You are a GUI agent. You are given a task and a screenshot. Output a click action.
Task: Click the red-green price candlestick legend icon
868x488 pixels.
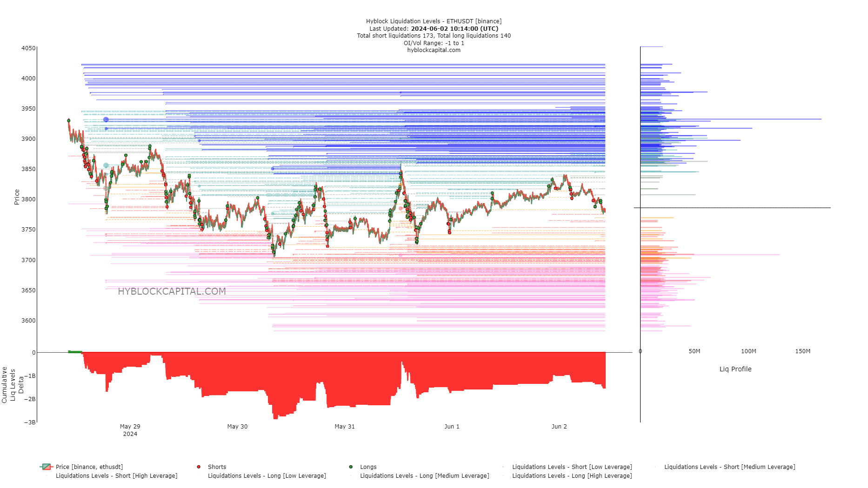(x=47, y=467)
